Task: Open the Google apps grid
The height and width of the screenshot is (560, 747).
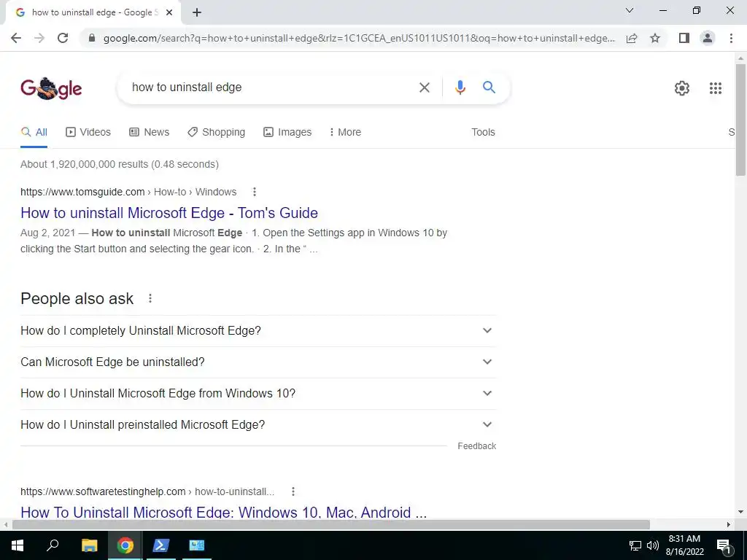Action: [715, 88]
